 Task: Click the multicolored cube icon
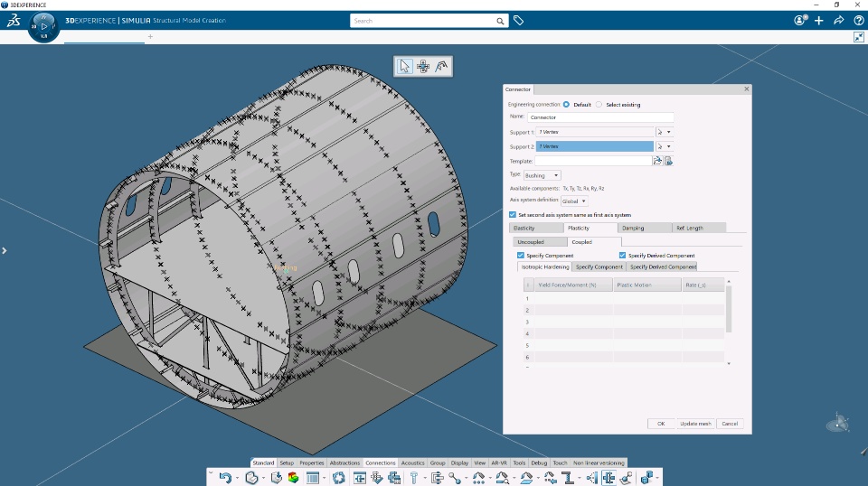(293, 478)
